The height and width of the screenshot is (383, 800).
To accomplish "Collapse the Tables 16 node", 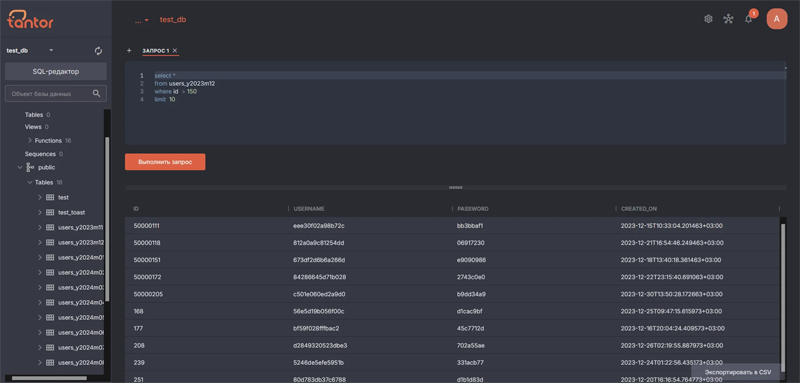I will pyautogui.click(x=30, y=182).
